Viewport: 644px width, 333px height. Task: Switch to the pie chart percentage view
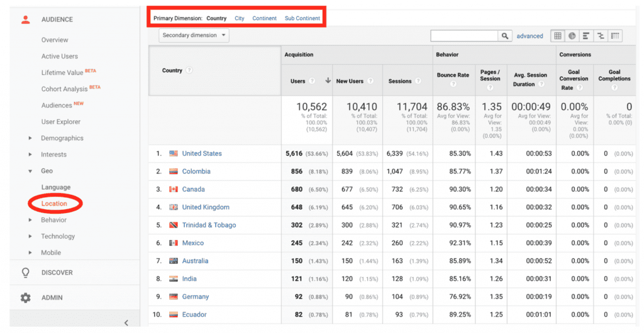(572, 36)
